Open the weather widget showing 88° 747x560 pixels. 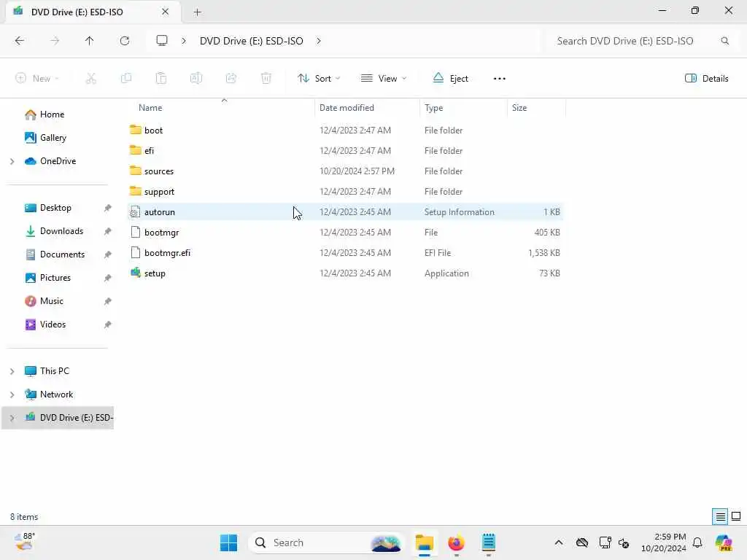[x=25, y=542]
